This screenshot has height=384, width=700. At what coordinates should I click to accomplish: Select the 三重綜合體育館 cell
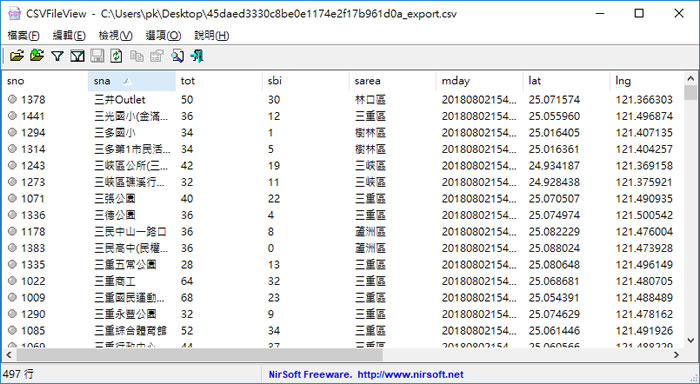[x=130, y=330]
